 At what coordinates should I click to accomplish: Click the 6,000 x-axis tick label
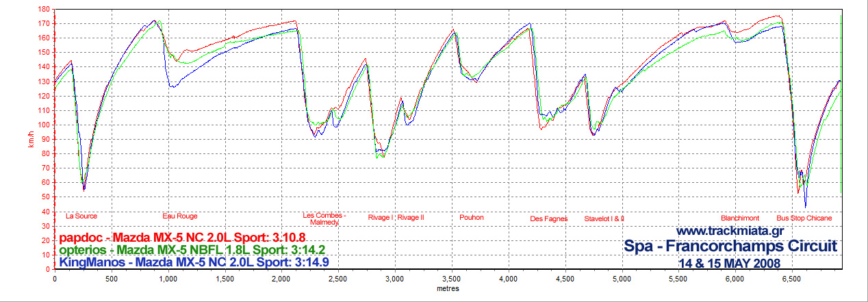coord(735,279)
